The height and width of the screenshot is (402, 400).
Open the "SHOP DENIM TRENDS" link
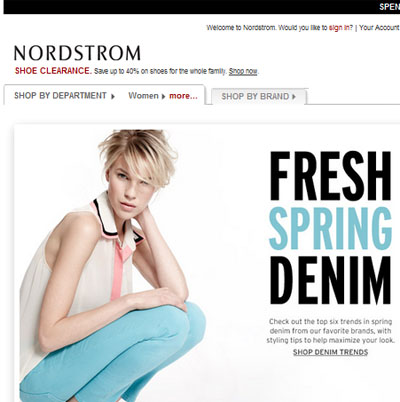330,352
